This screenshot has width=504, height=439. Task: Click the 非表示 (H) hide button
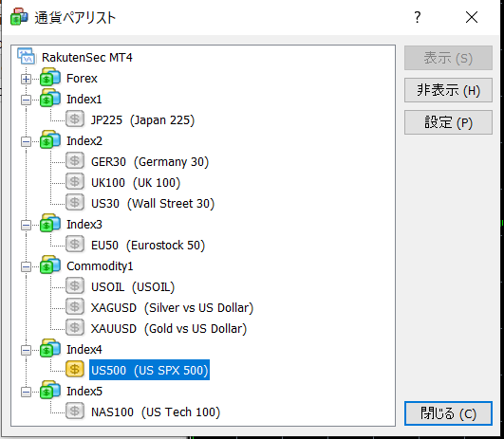(x=448, y=90)
